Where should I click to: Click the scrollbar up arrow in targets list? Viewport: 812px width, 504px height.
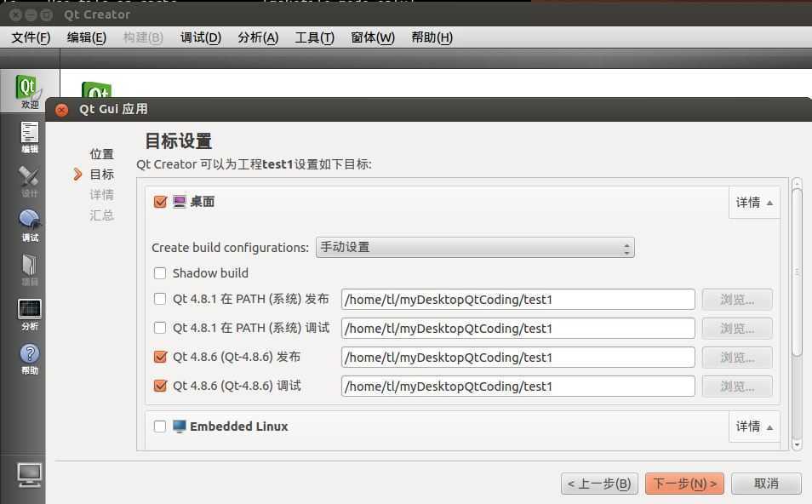pyautogui.click(x=797, y=183)
